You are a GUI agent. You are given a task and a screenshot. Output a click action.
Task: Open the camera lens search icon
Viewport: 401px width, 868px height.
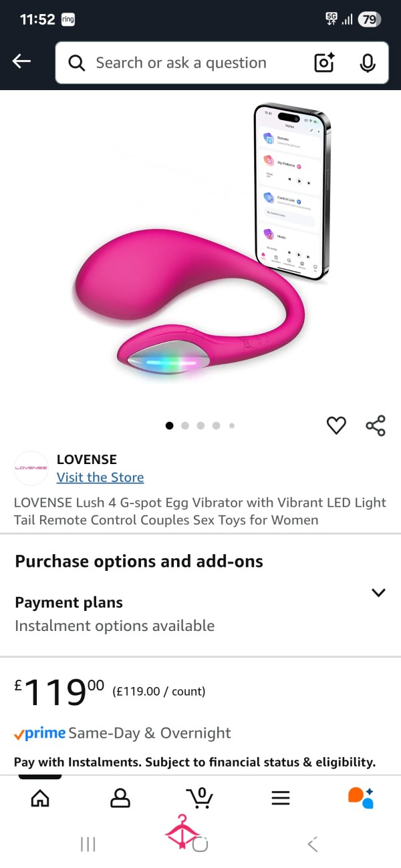coord(324,63)
